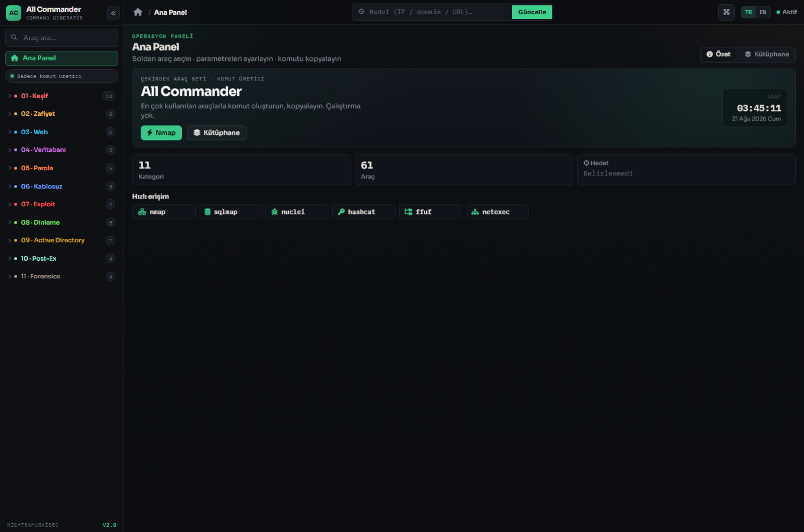
Task: Expand the 11 · Forensics category
Action: coord(61,277)
